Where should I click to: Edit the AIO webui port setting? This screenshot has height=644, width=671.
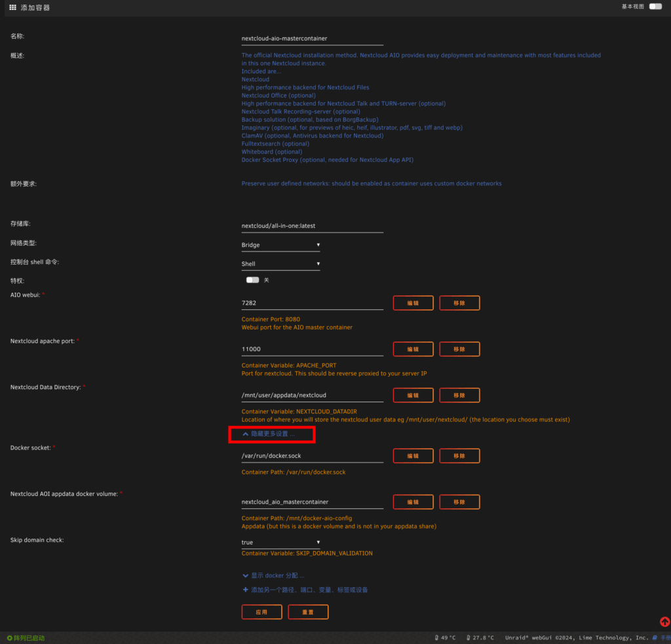[413, 303]
